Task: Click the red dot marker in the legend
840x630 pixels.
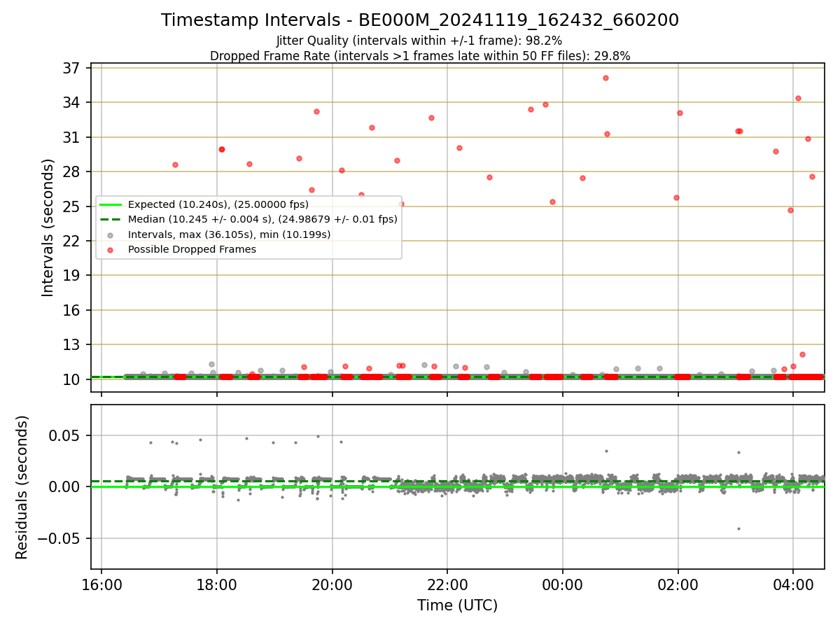Action: 111,249
